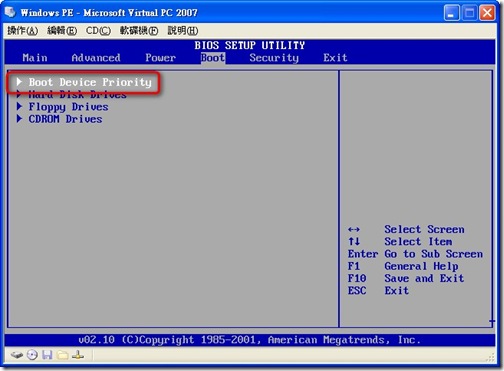Open the 說明(H) menu
Screen dimensions: 504x371
[183, 31]
